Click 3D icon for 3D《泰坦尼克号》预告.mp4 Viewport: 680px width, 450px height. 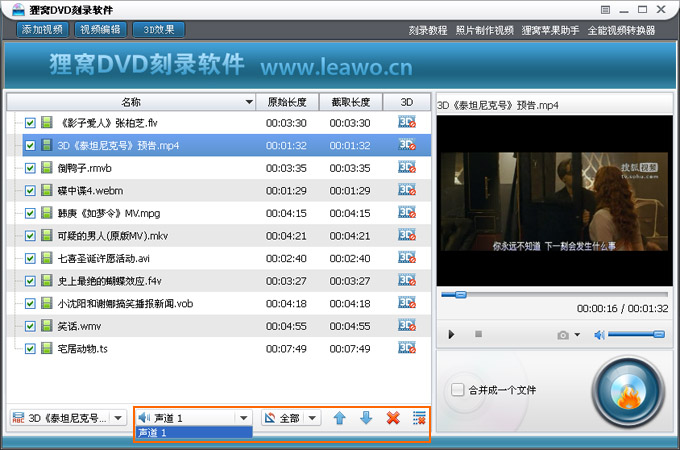click(x=407, y=145)
